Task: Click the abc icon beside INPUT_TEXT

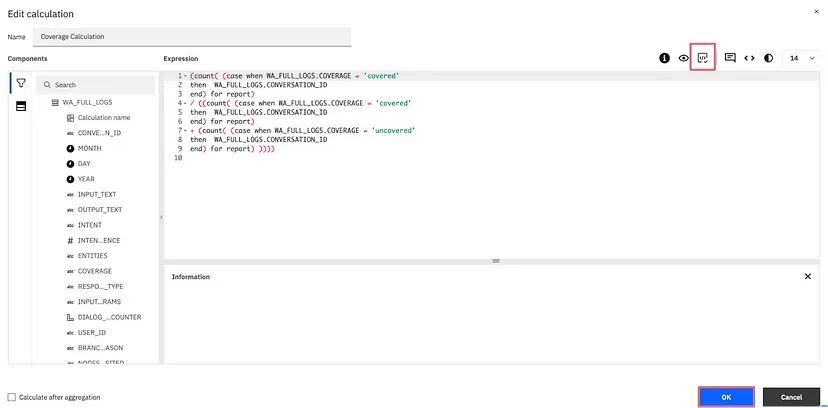Action: [x=70, y=195]
